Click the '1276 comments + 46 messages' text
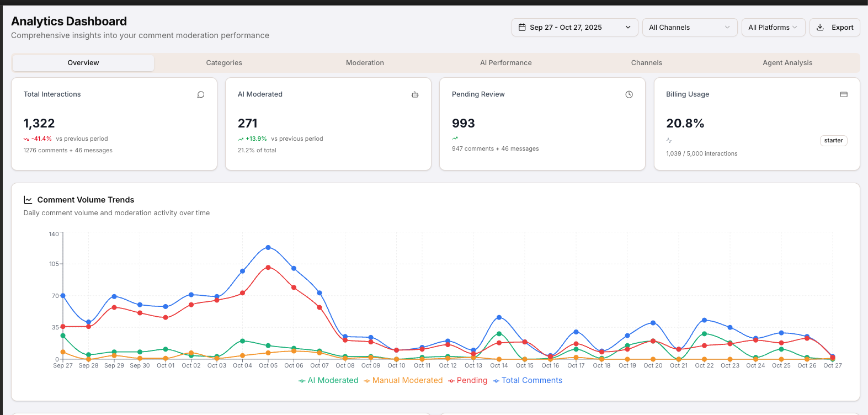 tap(68, 150)
